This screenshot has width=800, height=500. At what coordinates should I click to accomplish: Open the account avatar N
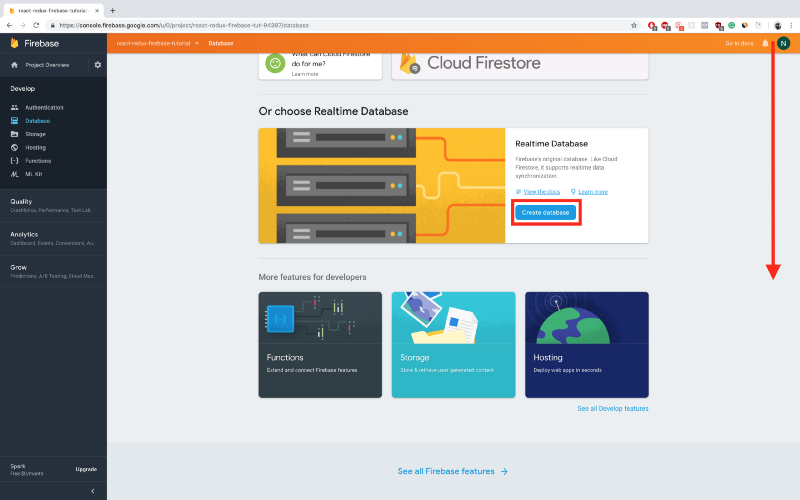click(783, 43)
